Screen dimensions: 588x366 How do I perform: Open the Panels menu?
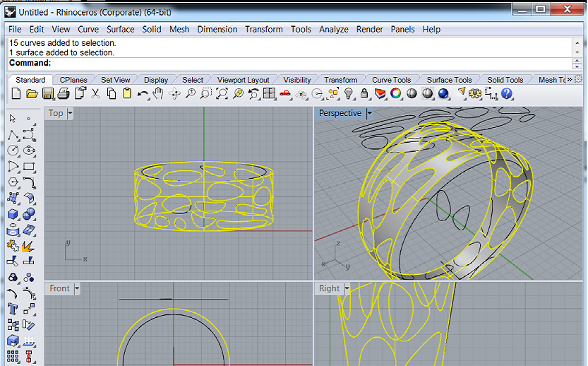point(403,29)
